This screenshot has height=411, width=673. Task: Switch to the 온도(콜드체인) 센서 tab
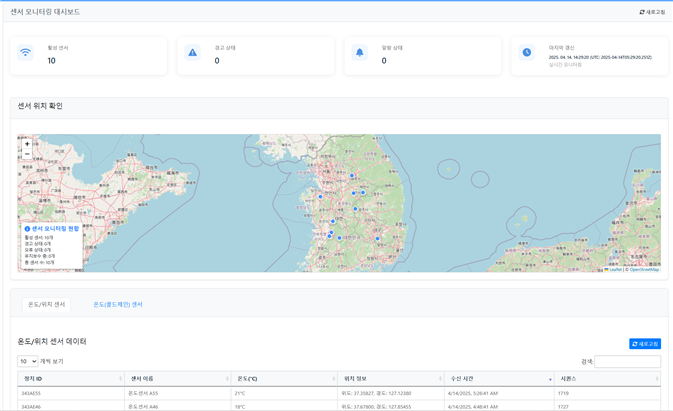tap(118, 305)
